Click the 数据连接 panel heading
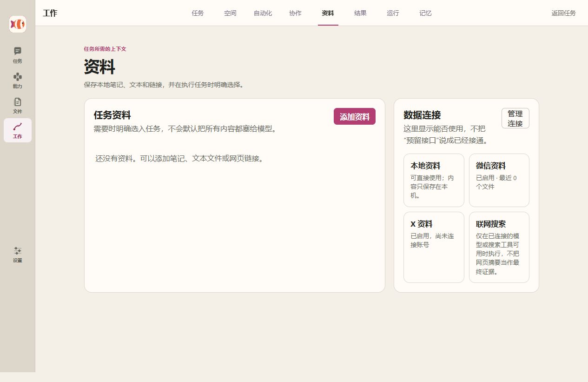 422,115
